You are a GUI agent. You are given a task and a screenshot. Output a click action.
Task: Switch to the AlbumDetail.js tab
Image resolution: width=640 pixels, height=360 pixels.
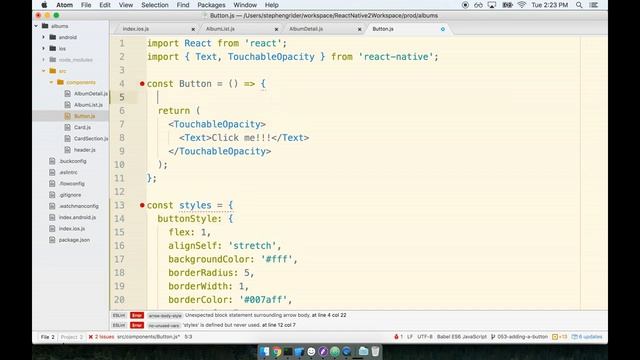point(306,29)
